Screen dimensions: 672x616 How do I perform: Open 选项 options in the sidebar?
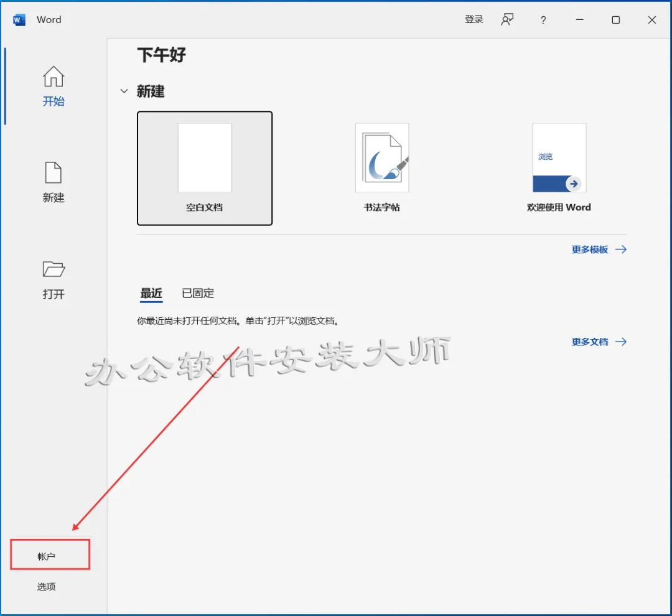(x=46, y=587)
